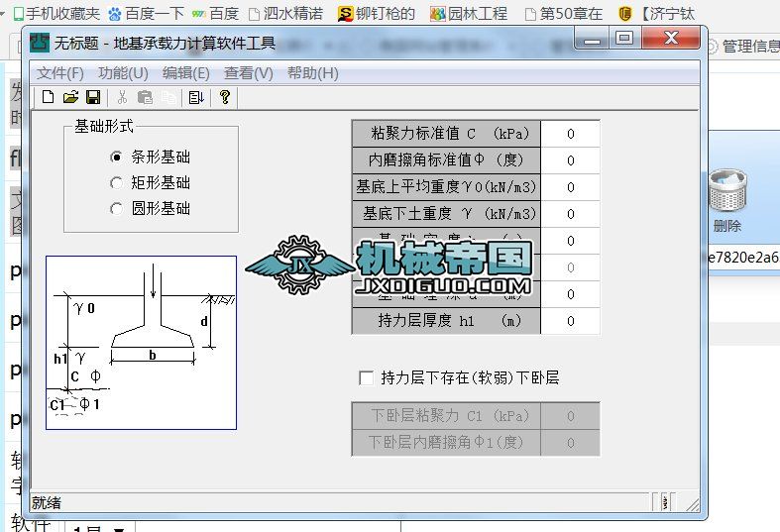Enable 持力层下存在(软弱)下卧层 checkbox
This screenshot has width=780, height=532.
point(366,377)
